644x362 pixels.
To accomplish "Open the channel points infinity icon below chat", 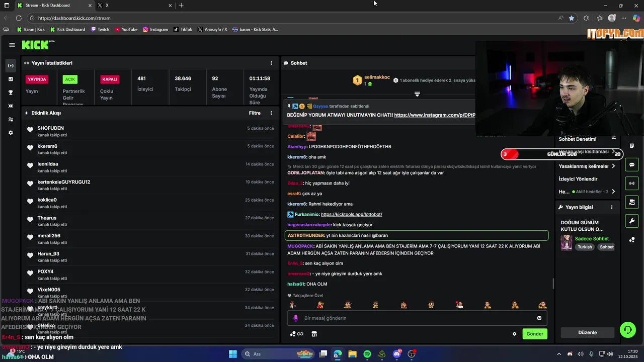I will (x=297, y=334).
